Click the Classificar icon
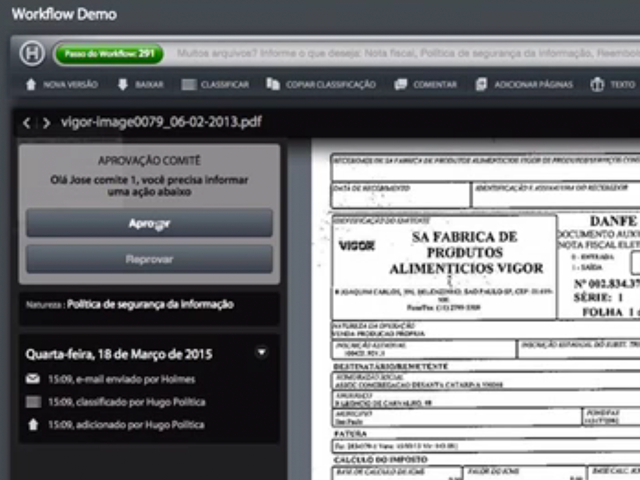This screenshot has width=640, height=480. (189, 84)
